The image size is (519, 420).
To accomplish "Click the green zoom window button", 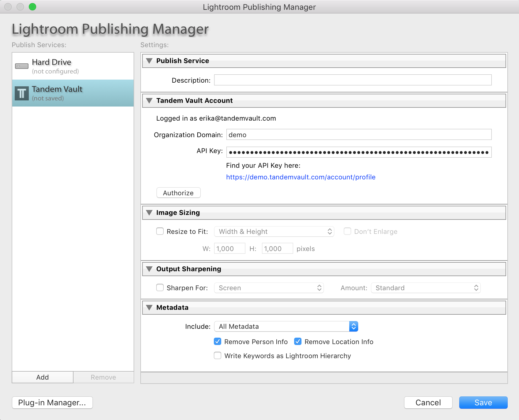I will tap(32, 7).
